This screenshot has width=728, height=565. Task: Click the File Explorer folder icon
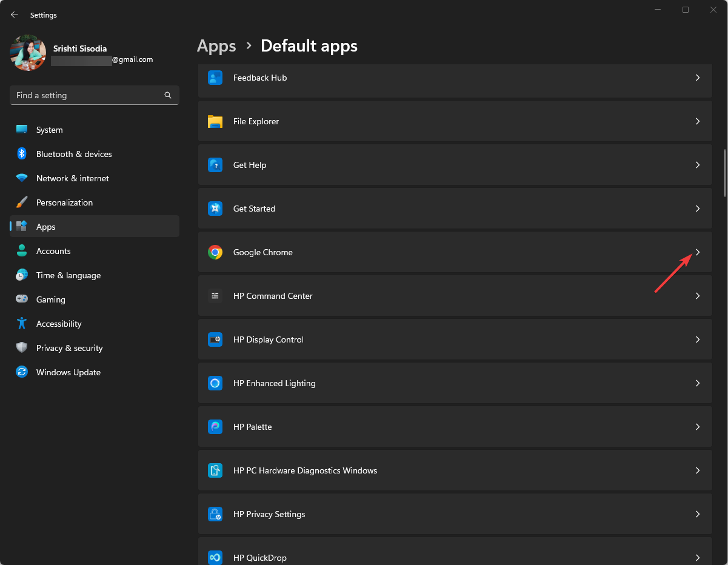[215, 121]
